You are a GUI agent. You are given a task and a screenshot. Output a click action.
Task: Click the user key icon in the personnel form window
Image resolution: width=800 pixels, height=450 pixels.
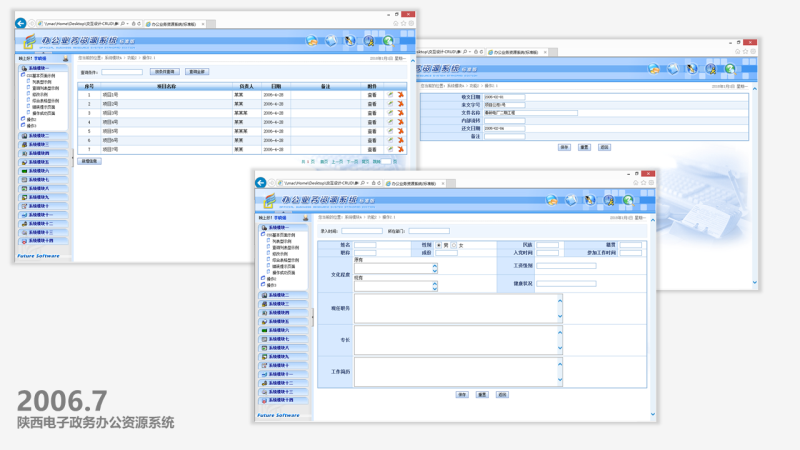pos(609,201)
